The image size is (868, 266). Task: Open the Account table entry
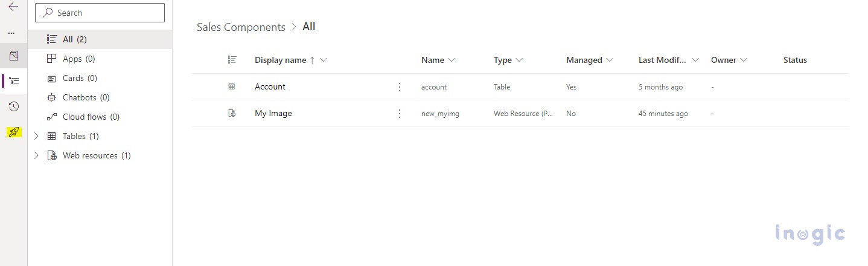click(x=270, y=87)
